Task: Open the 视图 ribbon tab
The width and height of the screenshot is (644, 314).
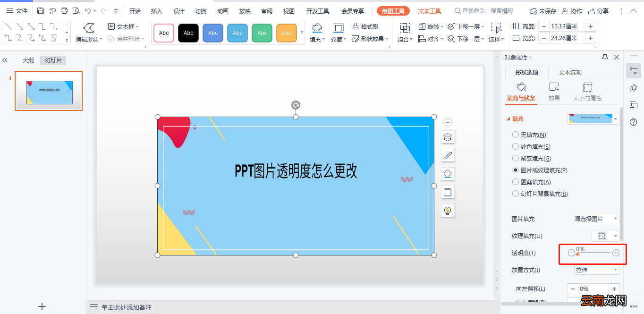Action: (289, 11)
